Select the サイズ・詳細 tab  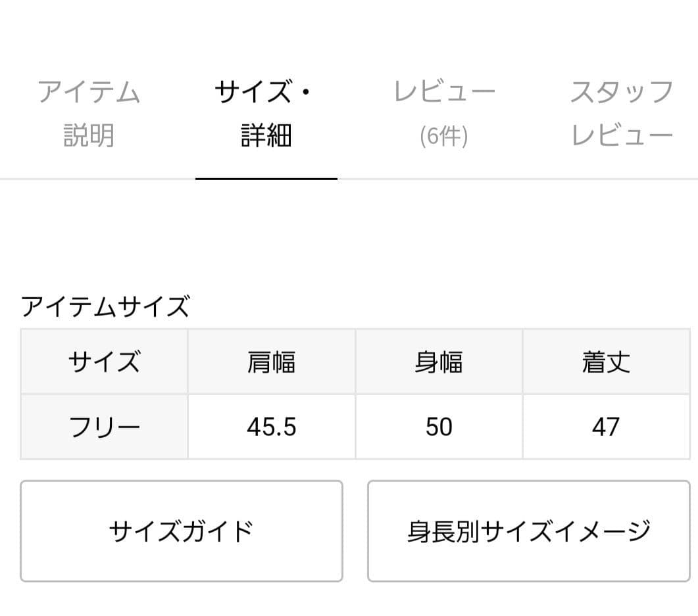[x=266, y=113]
